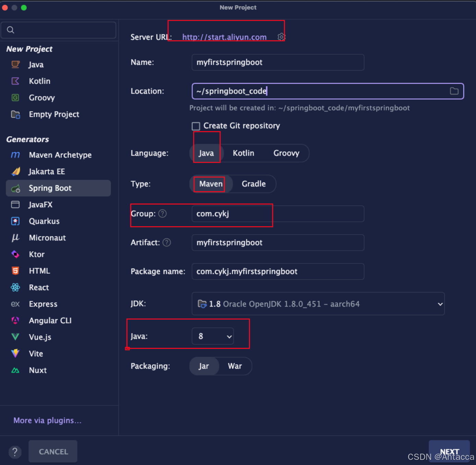Click the Angular CLI logo icon
This screenshot has height=465, width=476.
(x=15, y=320)
